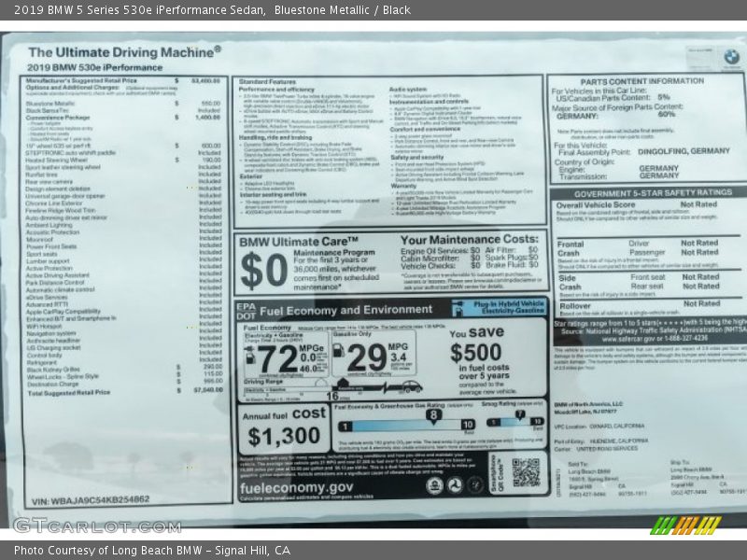Click the third circular agency seal near fueleconomy.gov
This screenshot has height=560, width=747.
[475, 485]
